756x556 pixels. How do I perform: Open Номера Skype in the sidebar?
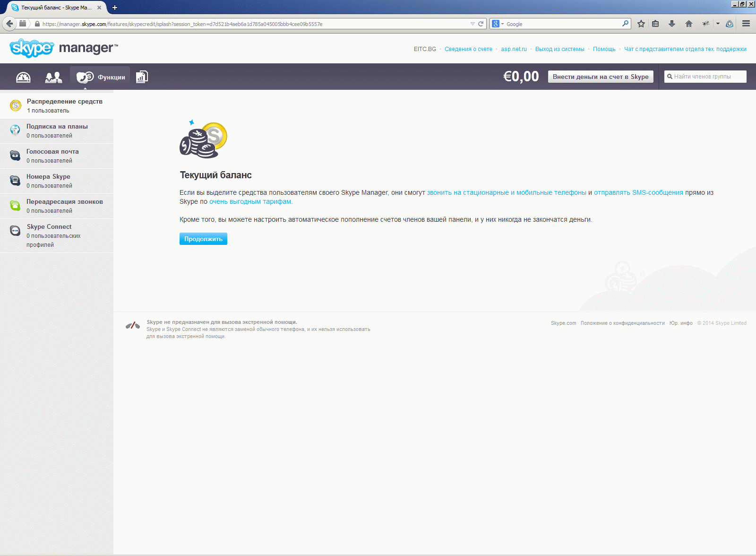(57, 181)
